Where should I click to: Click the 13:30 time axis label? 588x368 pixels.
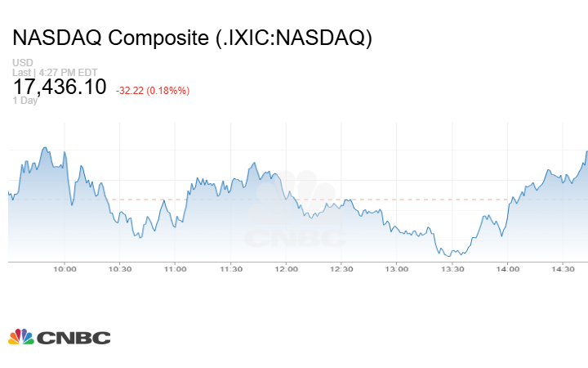[452, 269]
